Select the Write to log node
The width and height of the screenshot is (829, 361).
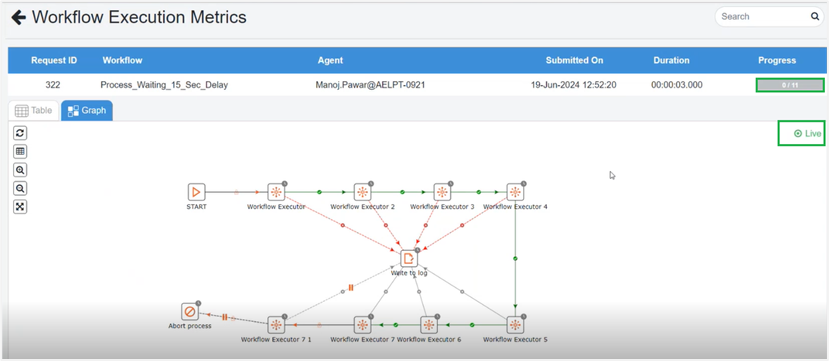click(409, 258)
